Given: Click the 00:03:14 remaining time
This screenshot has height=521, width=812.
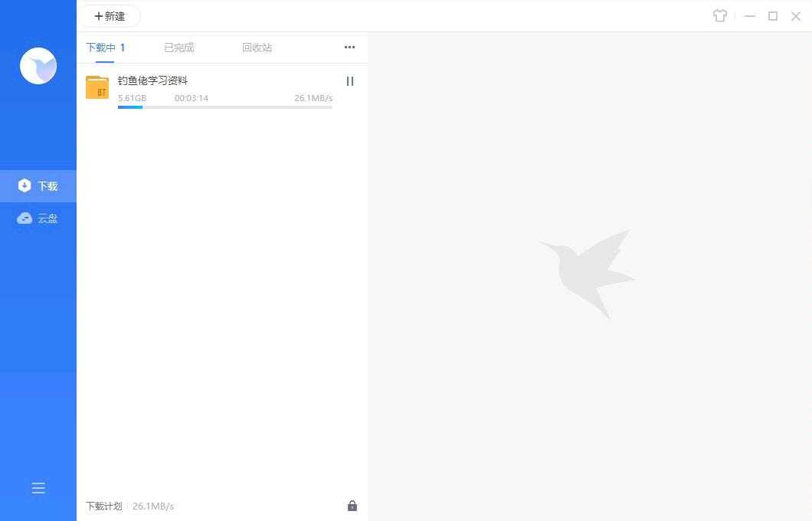Looking at the screenshot, I should (191, 98).
